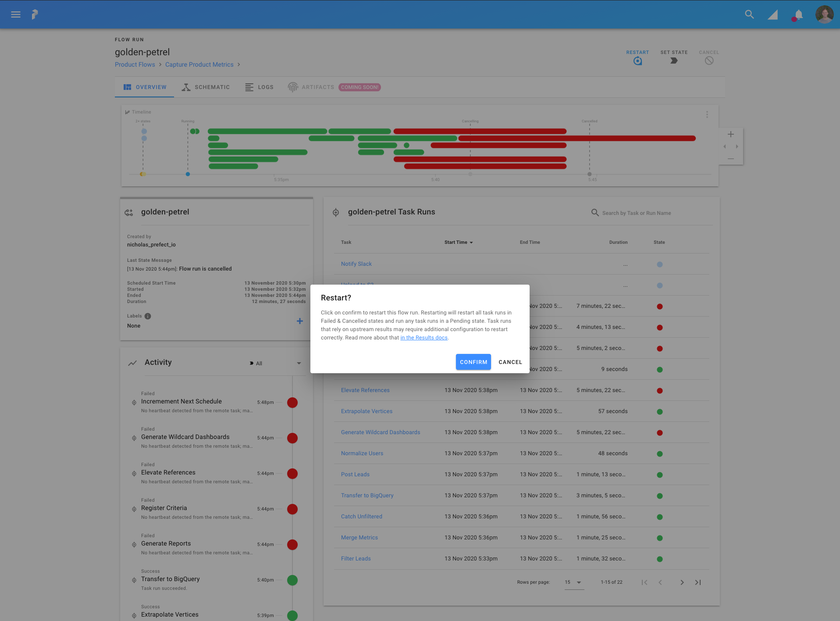Switch to the Logs tab
Viewport: 840px width, 621px height.
(259, 87)
